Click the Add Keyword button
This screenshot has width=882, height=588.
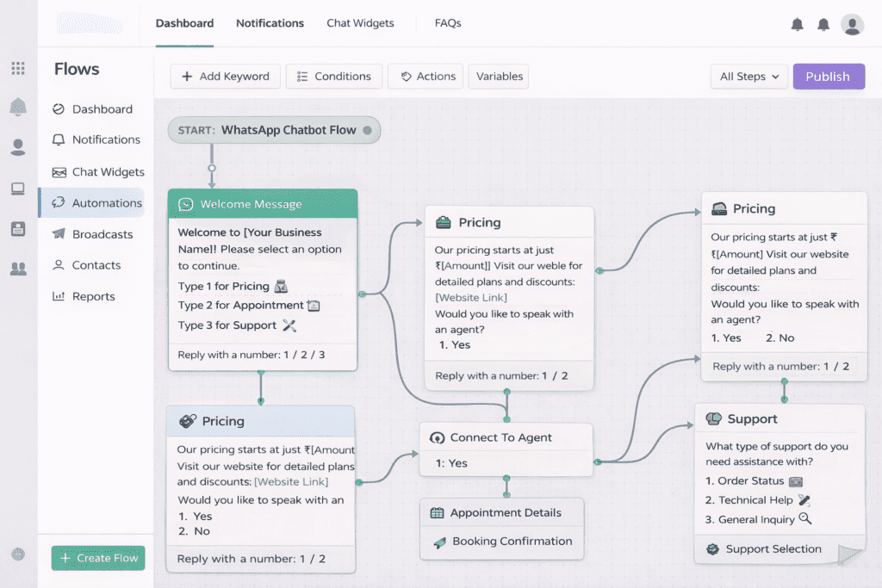coord(224,77)
